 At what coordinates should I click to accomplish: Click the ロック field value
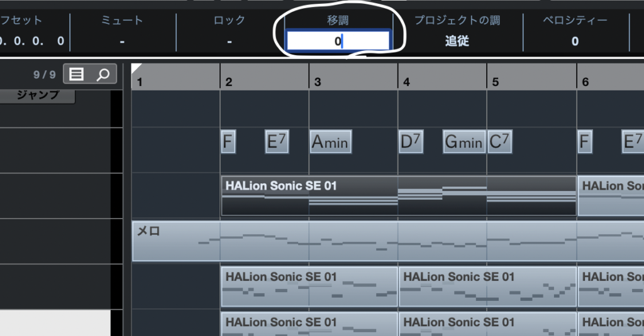pyautogui.click(x=230, y=41)
